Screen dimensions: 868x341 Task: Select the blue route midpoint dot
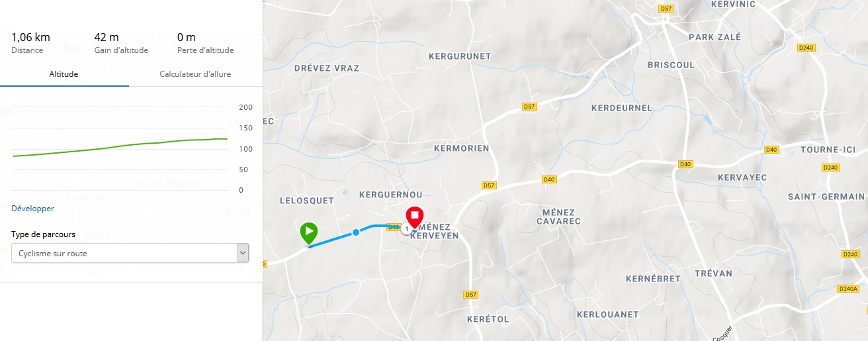356,232
